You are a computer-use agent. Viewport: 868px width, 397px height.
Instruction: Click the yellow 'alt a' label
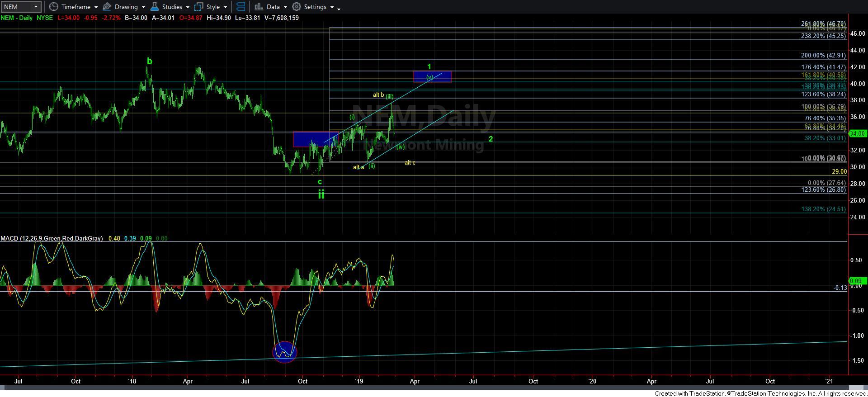click(x=359, y=167)
